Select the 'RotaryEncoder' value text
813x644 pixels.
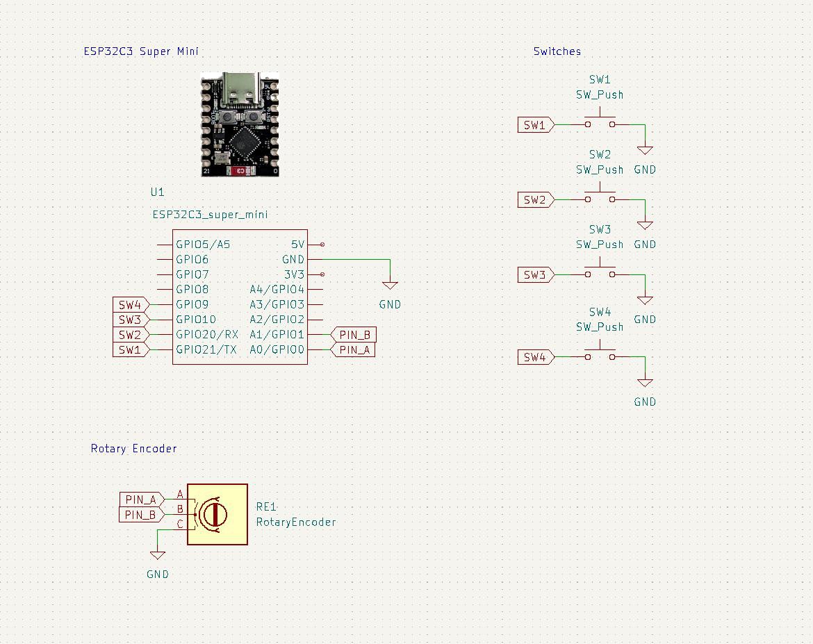tap(296, 522)
